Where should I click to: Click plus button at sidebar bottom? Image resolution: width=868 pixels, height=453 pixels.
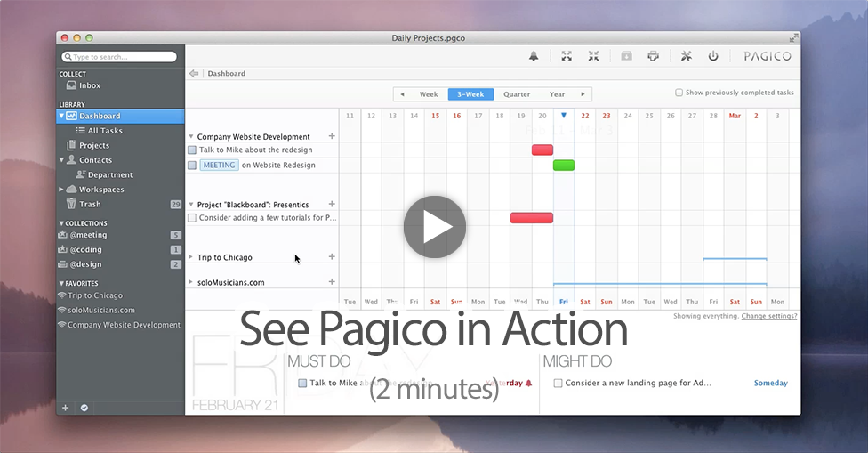tap(65, 408)
